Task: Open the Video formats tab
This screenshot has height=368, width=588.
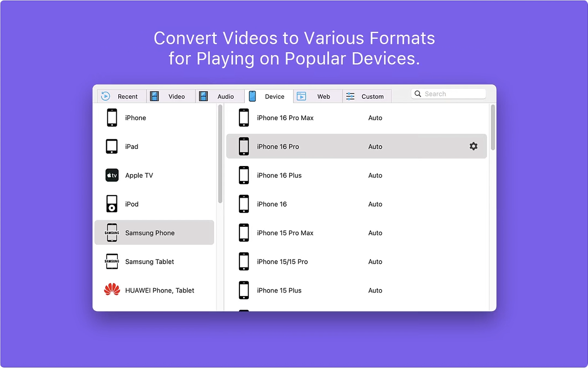Action: (170, 96)
